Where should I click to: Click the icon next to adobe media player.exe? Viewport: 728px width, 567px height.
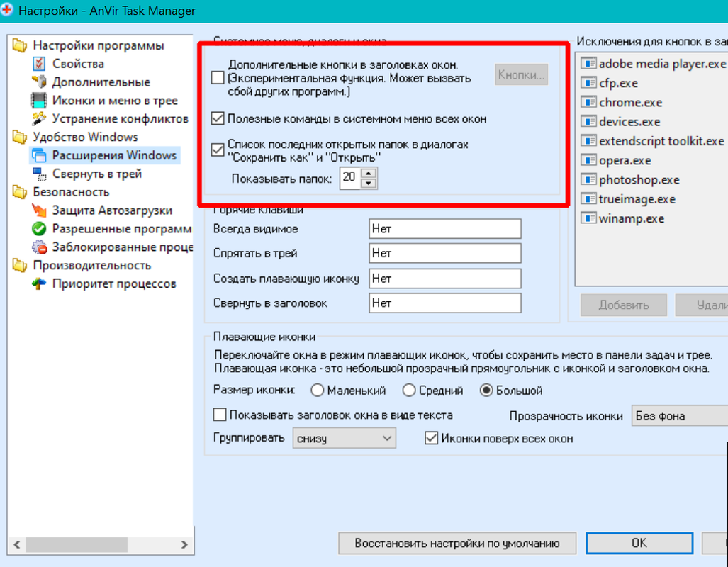coord(588,63)
